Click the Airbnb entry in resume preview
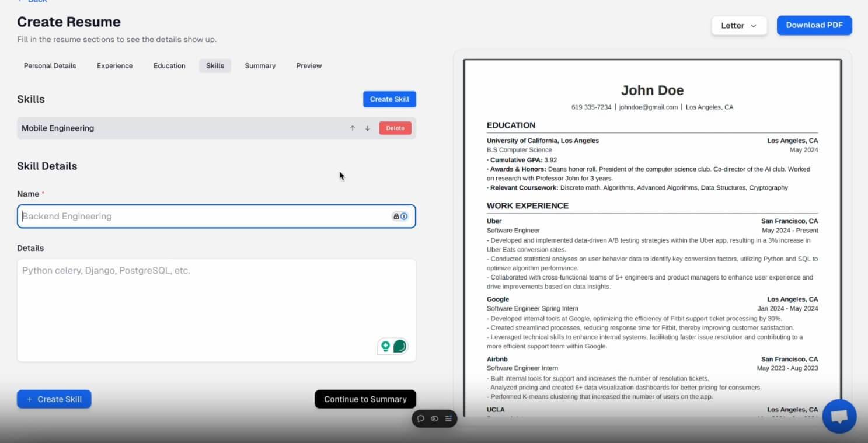Image resolution: width=868 pixels, height=443 pixels. (496, 360)
